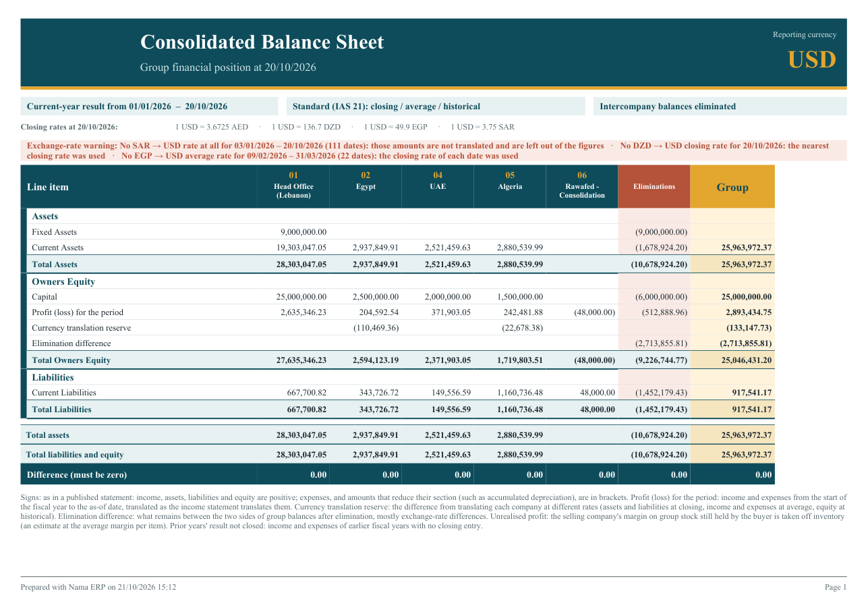Viewport: 868px width, 614px height.
Task: Click the "Algeria" column header
Action: 510,186
